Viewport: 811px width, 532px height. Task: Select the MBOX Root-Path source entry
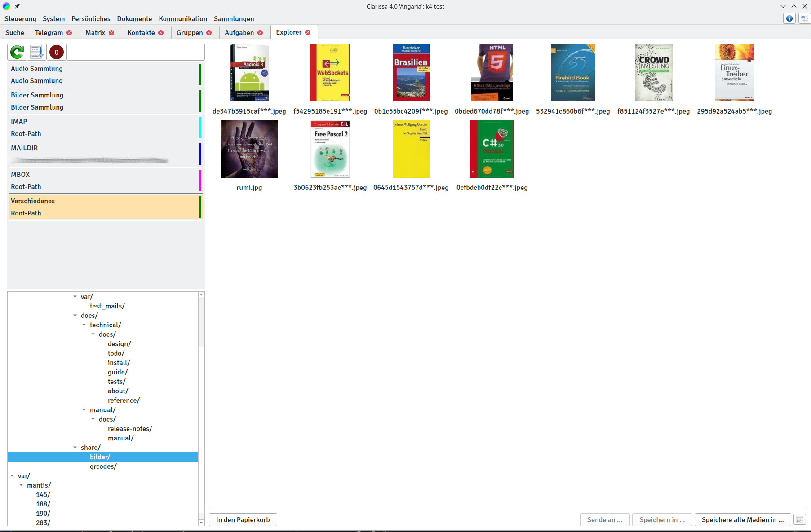106,180
